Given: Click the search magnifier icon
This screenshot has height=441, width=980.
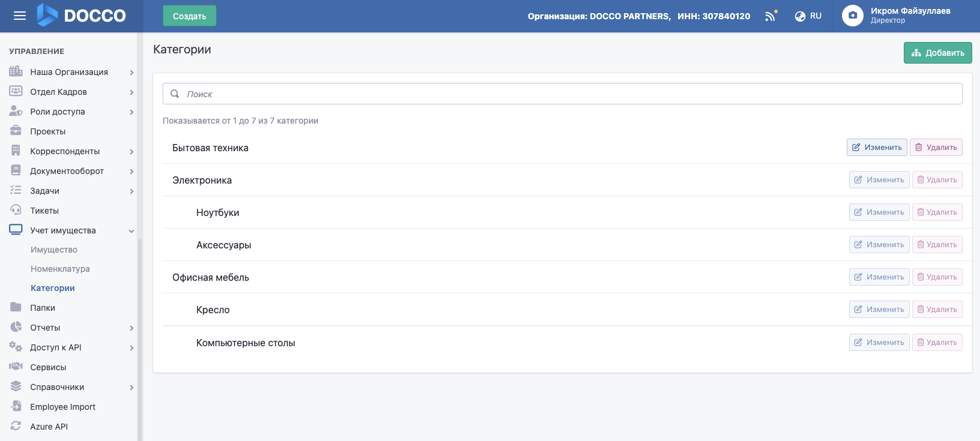Looking at the screenshot, I should [x=175, y=94].
